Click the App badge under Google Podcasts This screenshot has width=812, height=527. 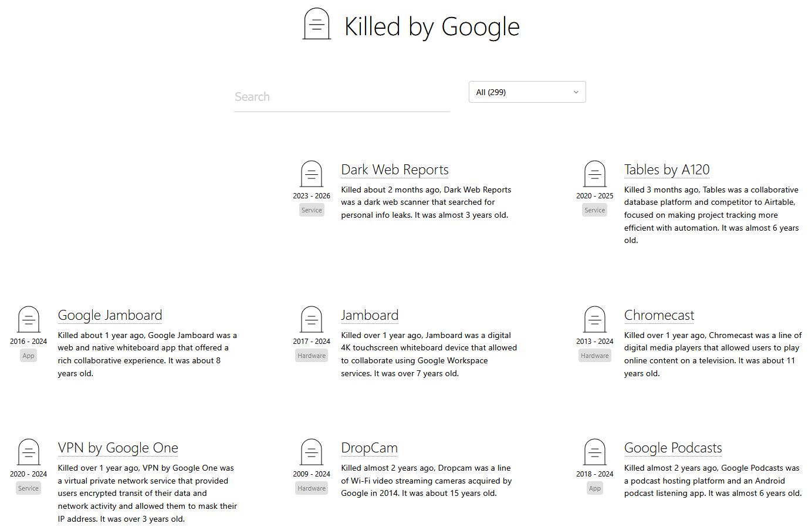[595, 488]
